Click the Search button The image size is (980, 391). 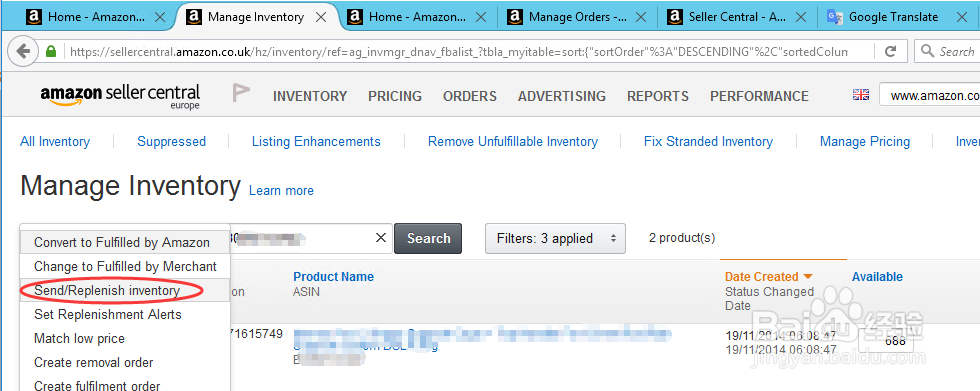[x=428, y=238]
